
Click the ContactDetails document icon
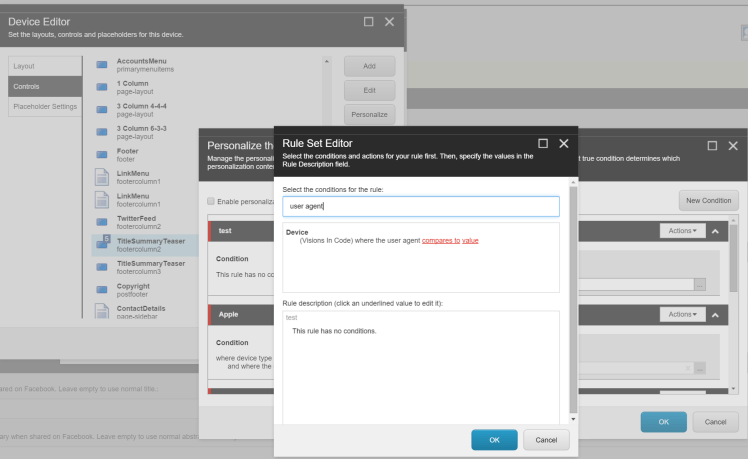point(102,311)
